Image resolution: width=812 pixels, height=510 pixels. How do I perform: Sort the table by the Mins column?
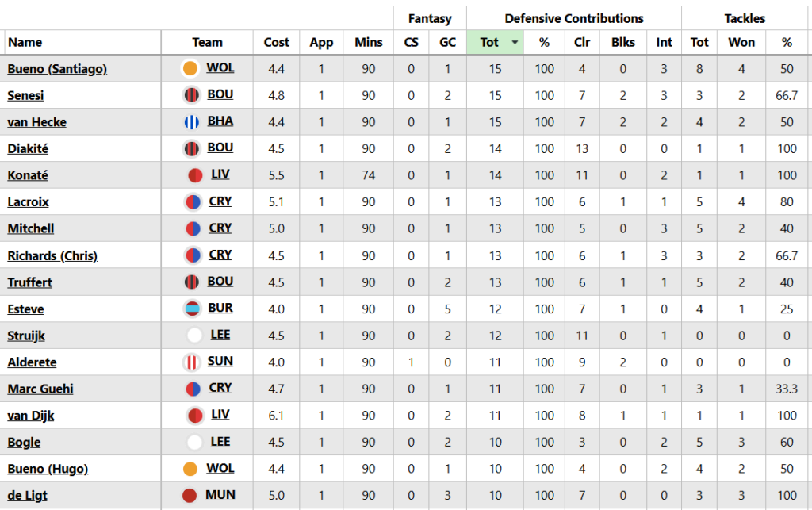(x=368, y=42)
